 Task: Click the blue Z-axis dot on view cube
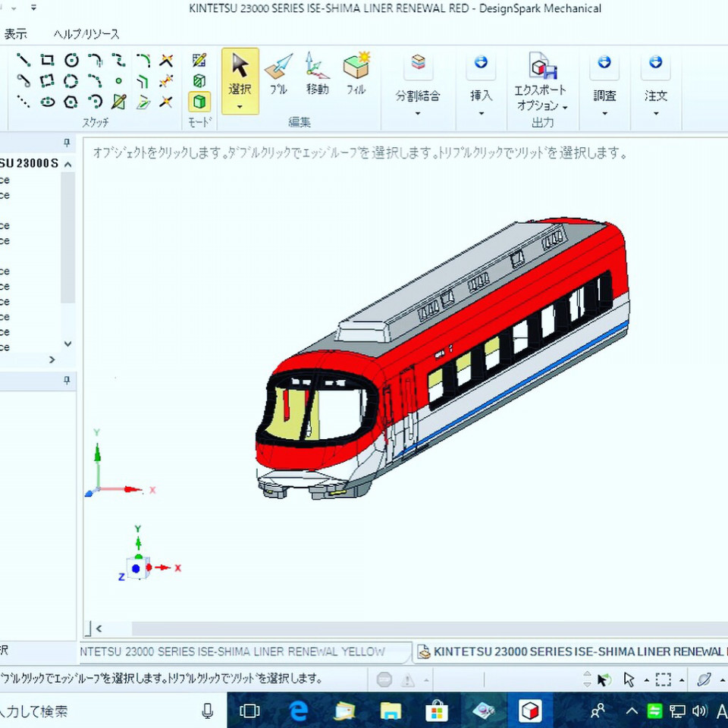136,568
